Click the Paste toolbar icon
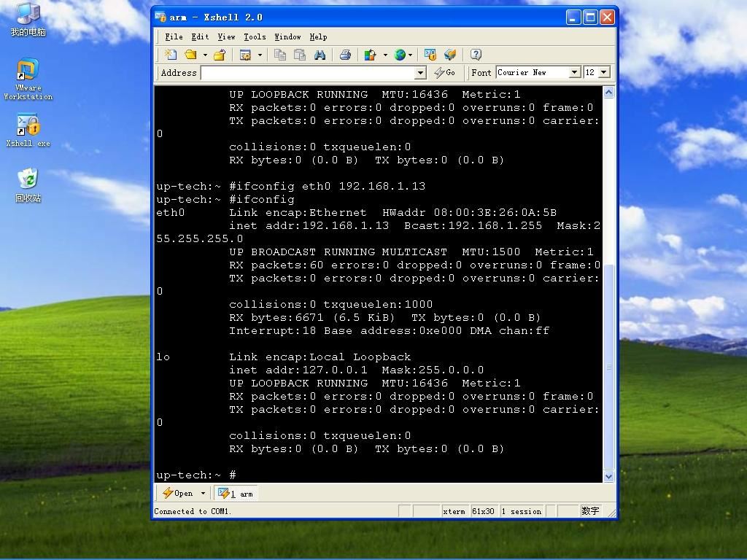Viewport: 747px width, 560px height. coord(300,55)
